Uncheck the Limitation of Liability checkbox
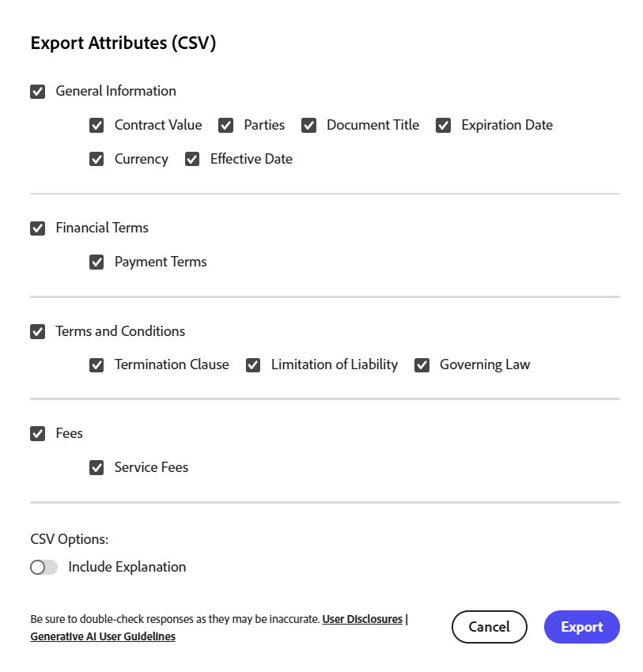The height and width of the screenshot is (672, 643). coord(253,365)
